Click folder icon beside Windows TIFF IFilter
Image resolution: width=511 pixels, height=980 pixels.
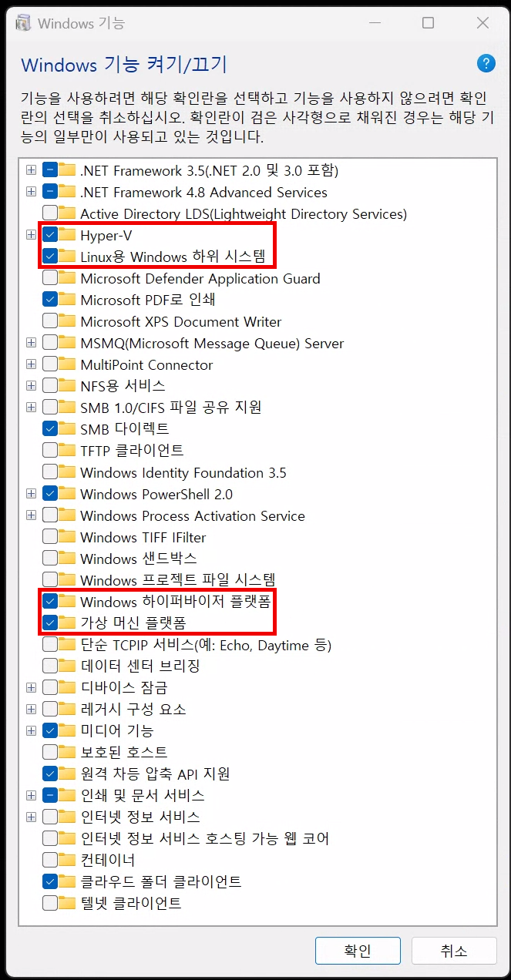click(67, 536)
